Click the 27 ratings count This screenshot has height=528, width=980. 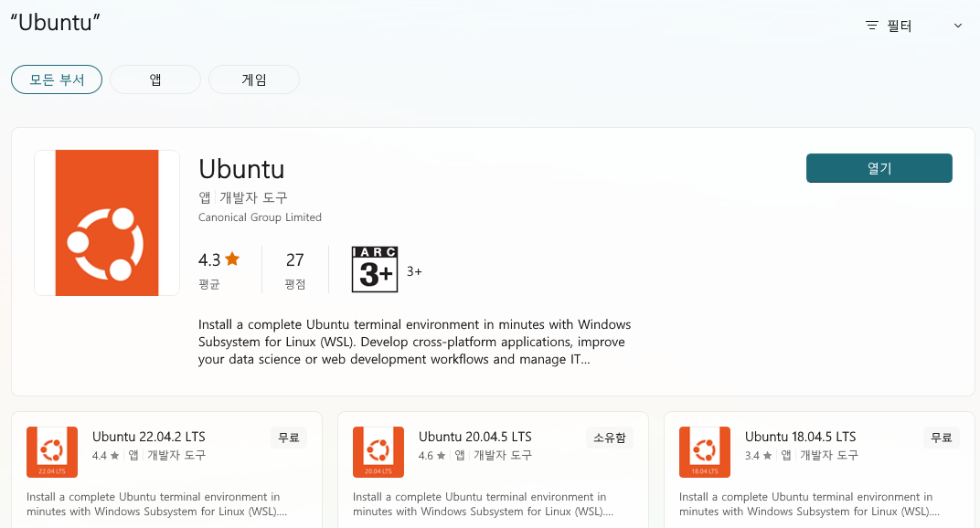tap(295, 259)
